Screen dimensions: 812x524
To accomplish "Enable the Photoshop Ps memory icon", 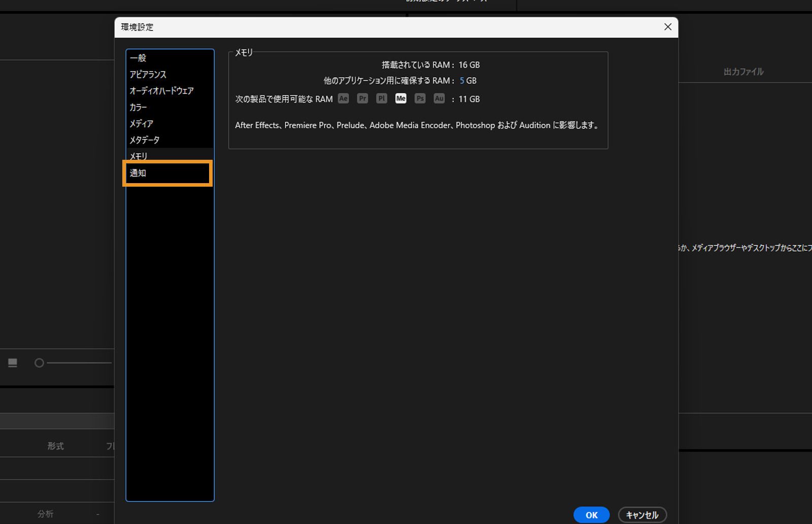I will coord(420,98).
